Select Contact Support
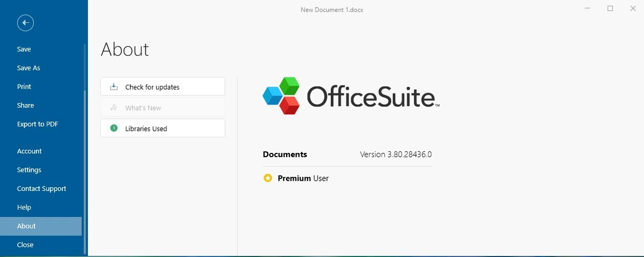This screenshot has width=644, height=257. click(41, 188)
